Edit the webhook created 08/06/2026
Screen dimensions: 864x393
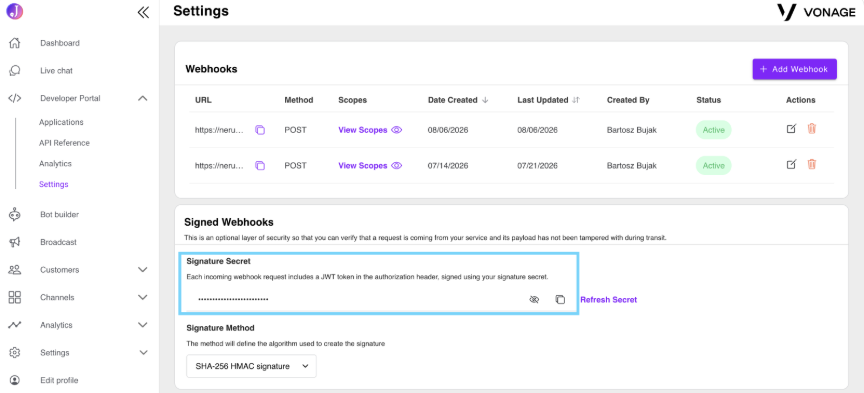click(791, 129)
